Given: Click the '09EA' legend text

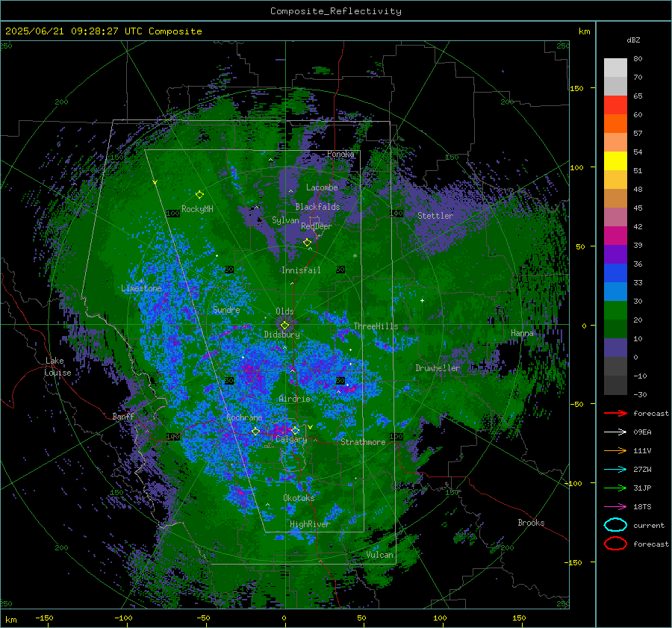Looking at the screenshot, I should [642, 432].
